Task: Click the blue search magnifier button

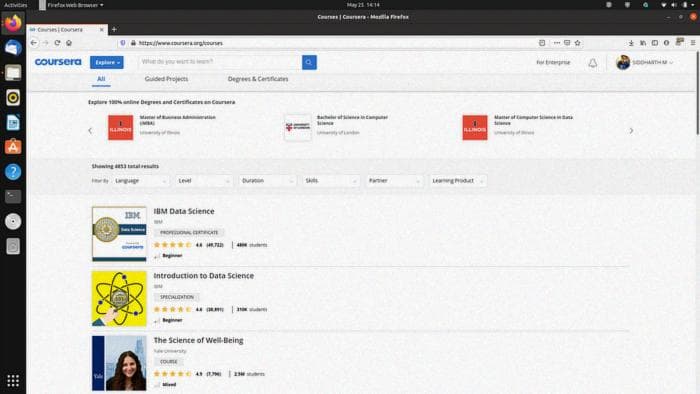Action: tap(309, 62)
